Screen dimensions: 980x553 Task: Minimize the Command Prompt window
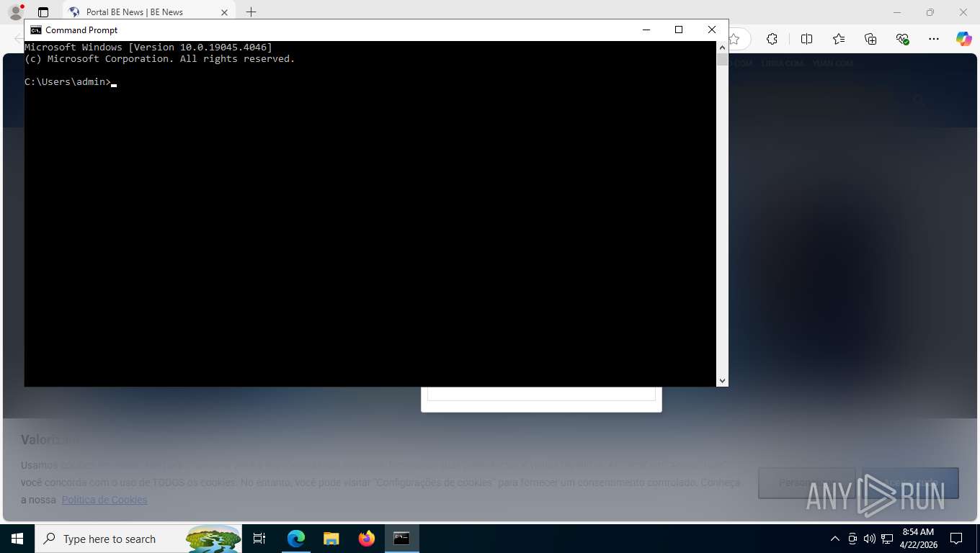pos(646,30)
